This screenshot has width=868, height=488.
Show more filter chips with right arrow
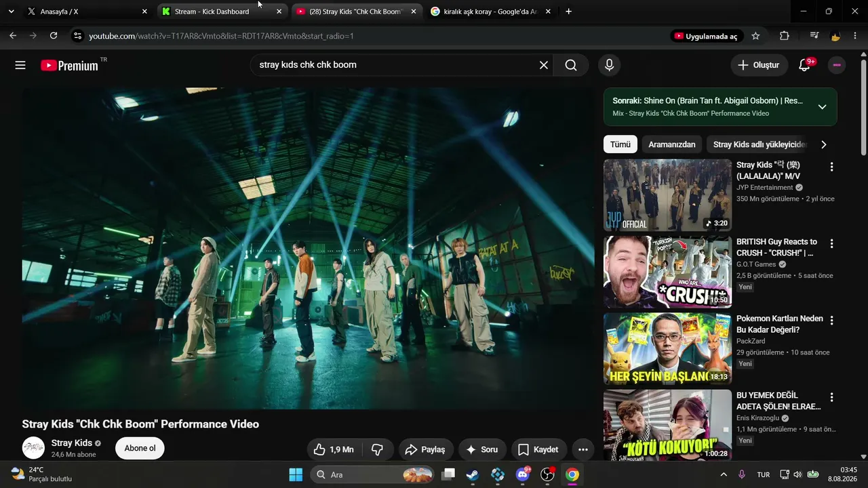(824, 144)
